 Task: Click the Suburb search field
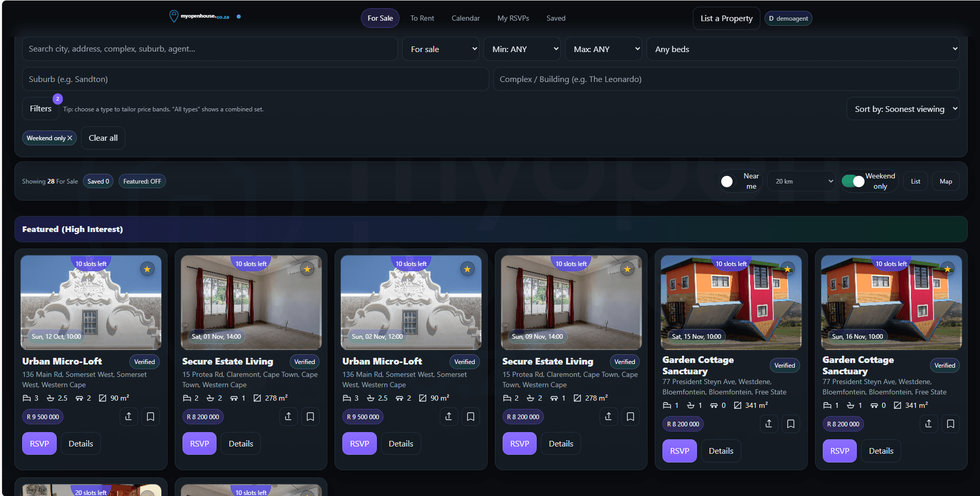tap(255, 79)
